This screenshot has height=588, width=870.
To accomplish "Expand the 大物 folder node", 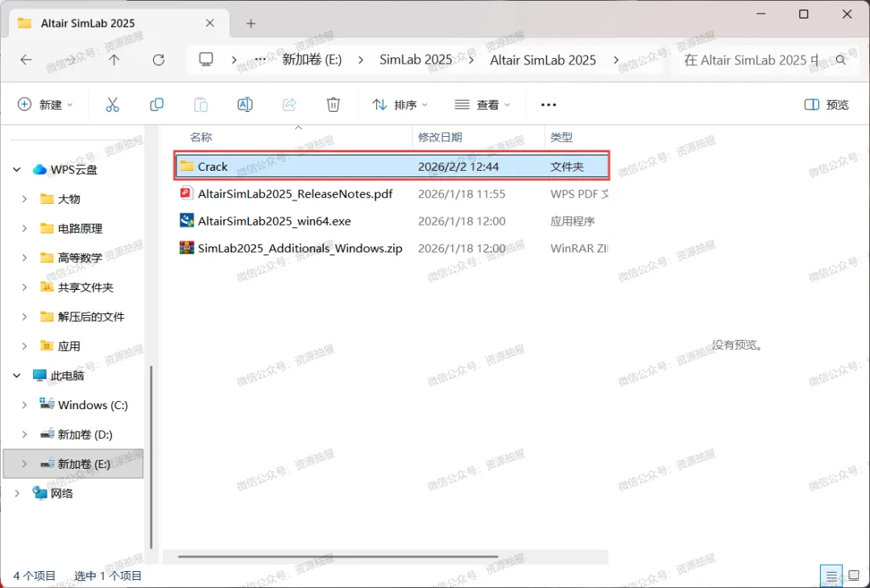I will tap(24, 199).
